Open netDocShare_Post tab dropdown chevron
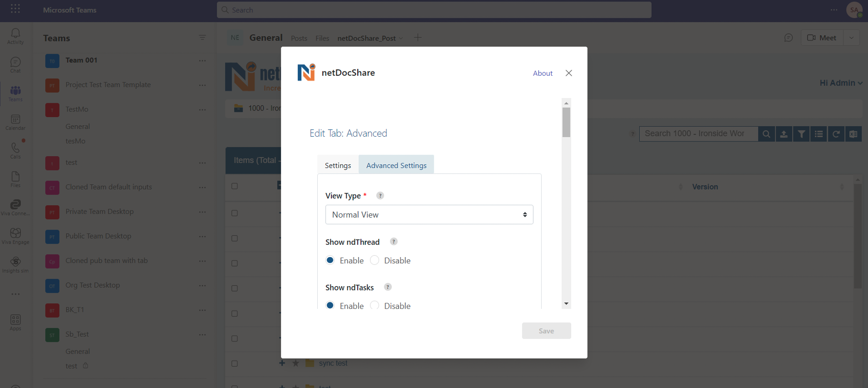The width and height of the screenshot is (868, 388). pos(401,39)
